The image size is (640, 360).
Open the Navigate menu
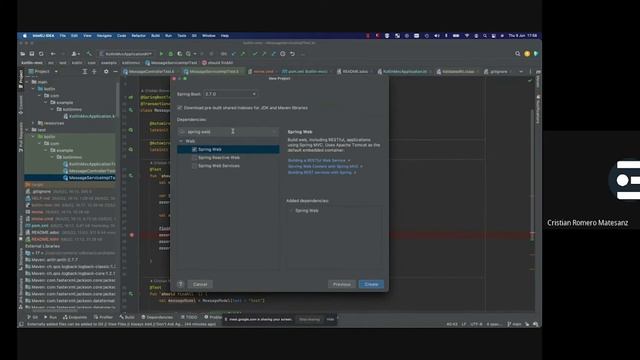(x=104, y=36)
